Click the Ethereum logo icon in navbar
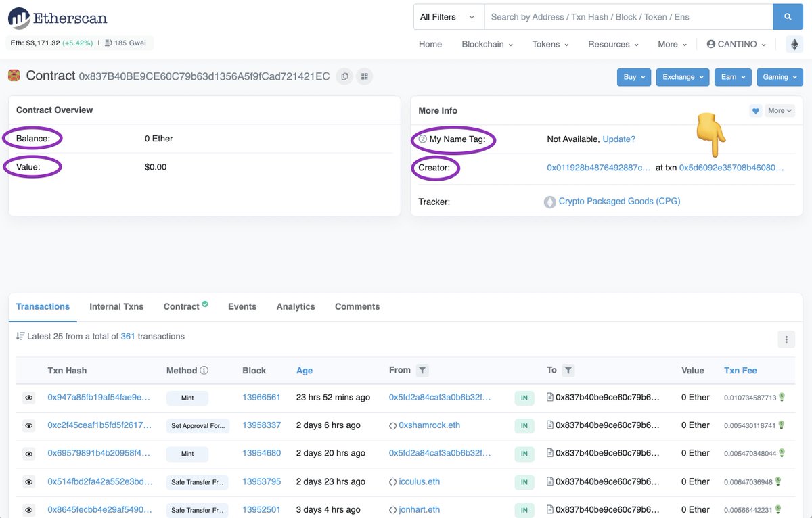812x518 pixels. click(794, 45)
